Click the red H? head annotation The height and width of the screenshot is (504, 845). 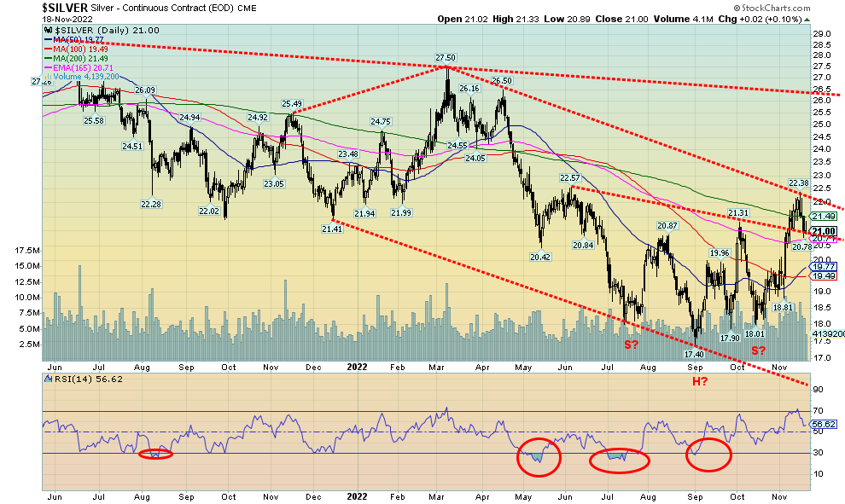(699, 381)
